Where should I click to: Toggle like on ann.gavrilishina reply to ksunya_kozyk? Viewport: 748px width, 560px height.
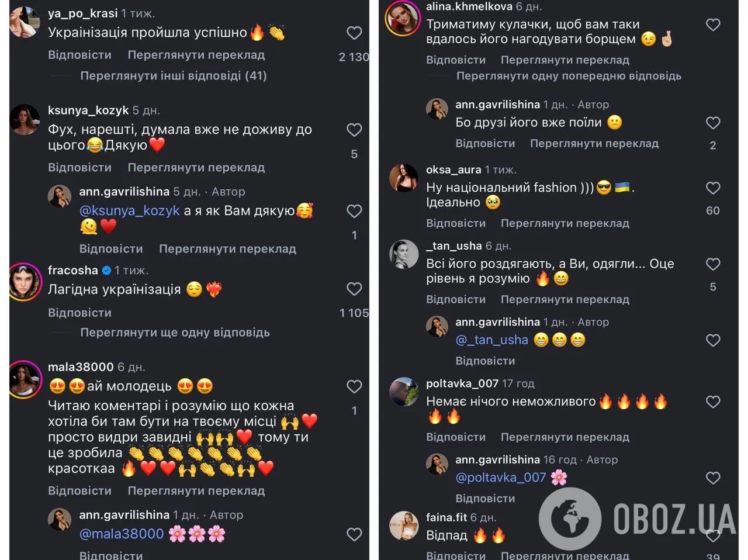tap(354, 211)
